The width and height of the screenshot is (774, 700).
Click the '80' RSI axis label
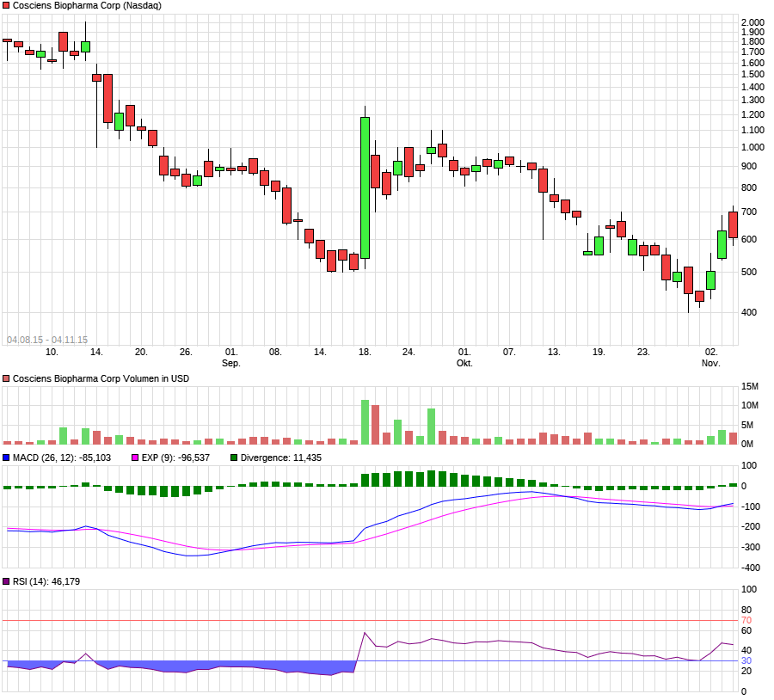pyautogui.click(x=746, y=611)
